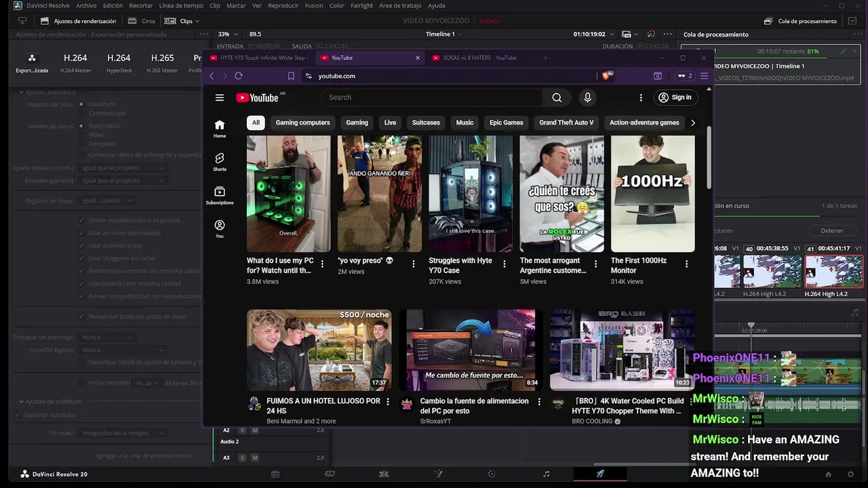Toggle Renderizar todas las pistas de video
868x488 pixels.
point(81,317)
